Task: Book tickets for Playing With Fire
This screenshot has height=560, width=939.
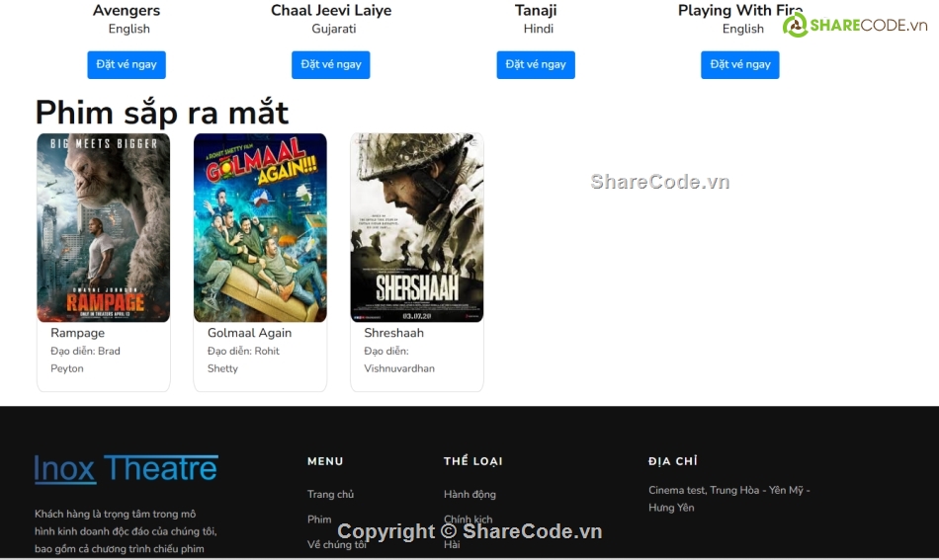Action: [740, 64]
